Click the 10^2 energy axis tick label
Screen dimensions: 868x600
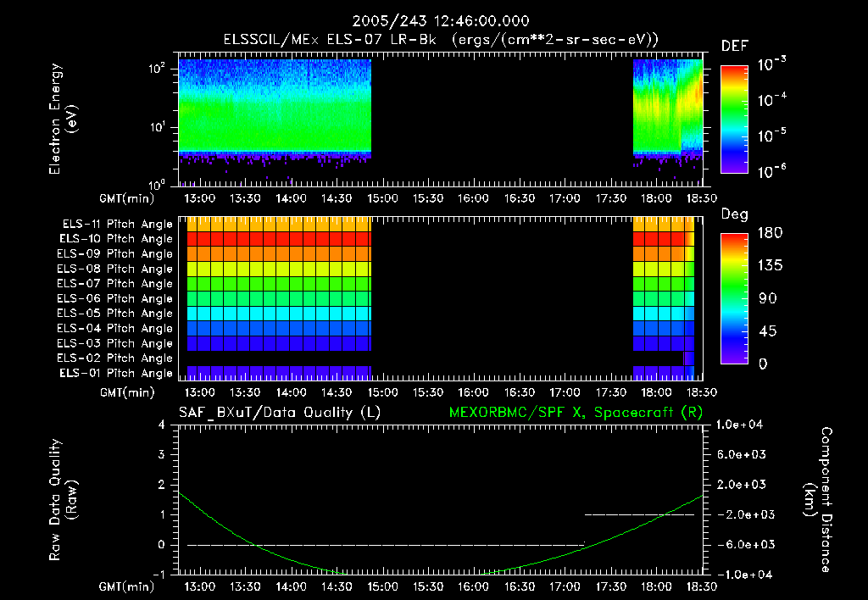(x=157, y=68)
